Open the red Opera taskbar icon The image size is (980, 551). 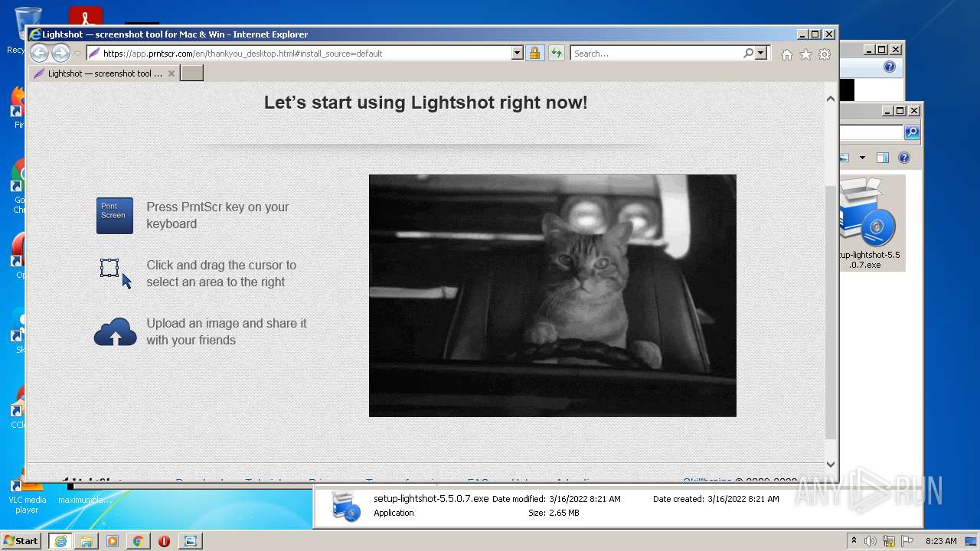pyautogui.click(x=164, y=541)
